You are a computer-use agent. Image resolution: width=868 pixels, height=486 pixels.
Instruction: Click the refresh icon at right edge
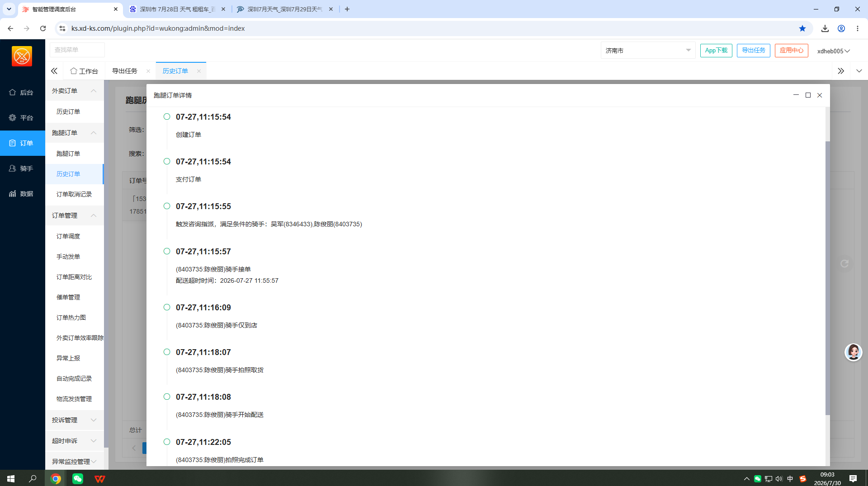[844, 263]
